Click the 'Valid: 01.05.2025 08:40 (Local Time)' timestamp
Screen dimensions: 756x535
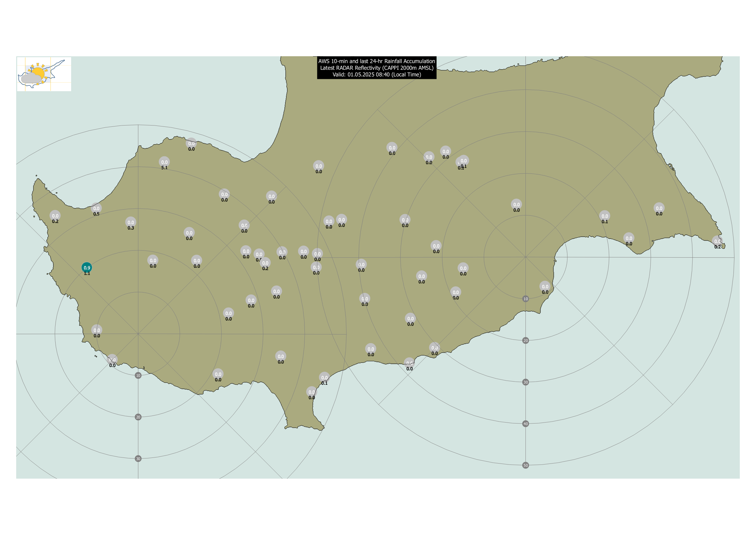377,74
